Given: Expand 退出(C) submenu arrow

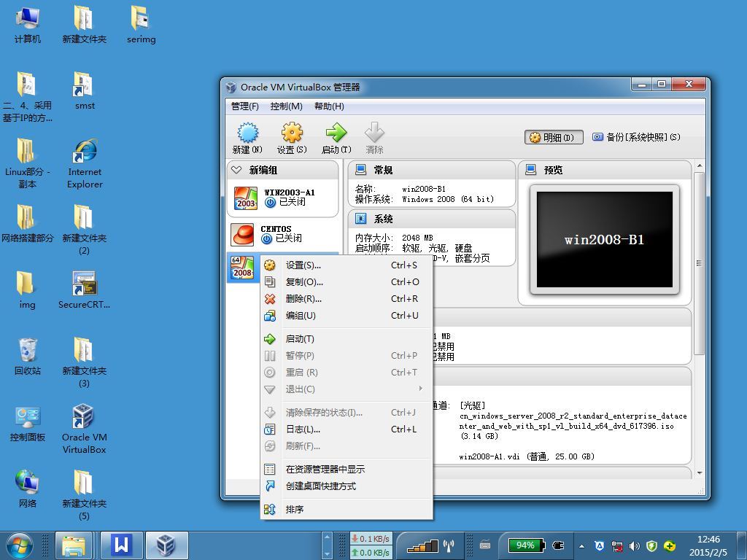Looking at the screenshot, I should tap(421, 389).
